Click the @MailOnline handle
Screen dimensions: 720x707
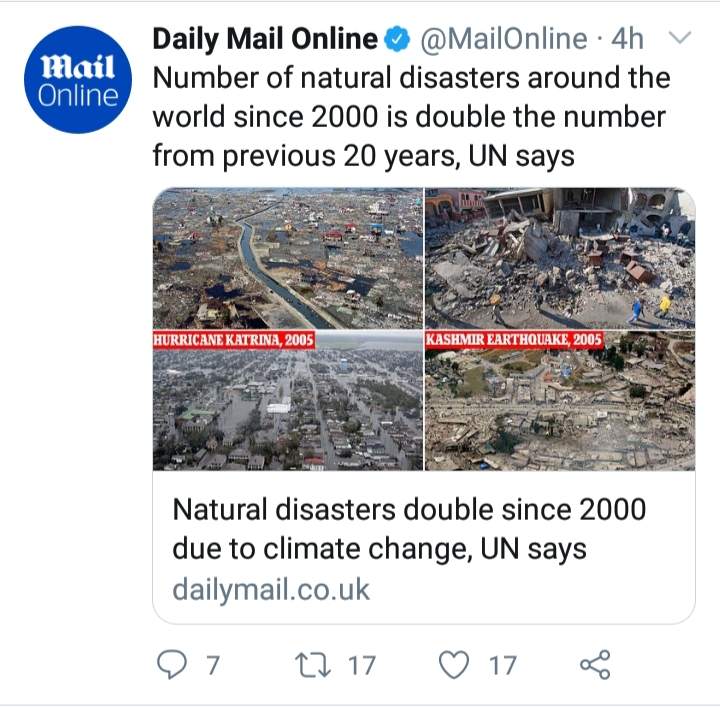coord(504,39)
